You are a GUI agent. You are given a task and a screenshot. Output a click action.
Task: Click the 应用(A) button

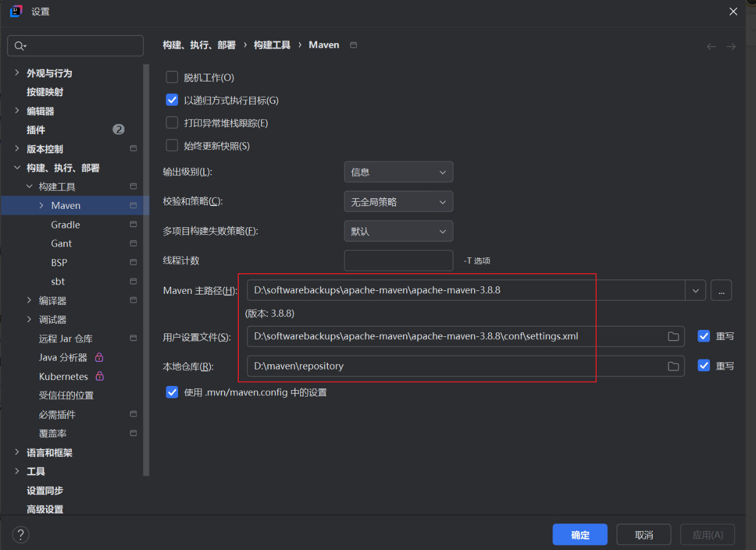point(708,535)
